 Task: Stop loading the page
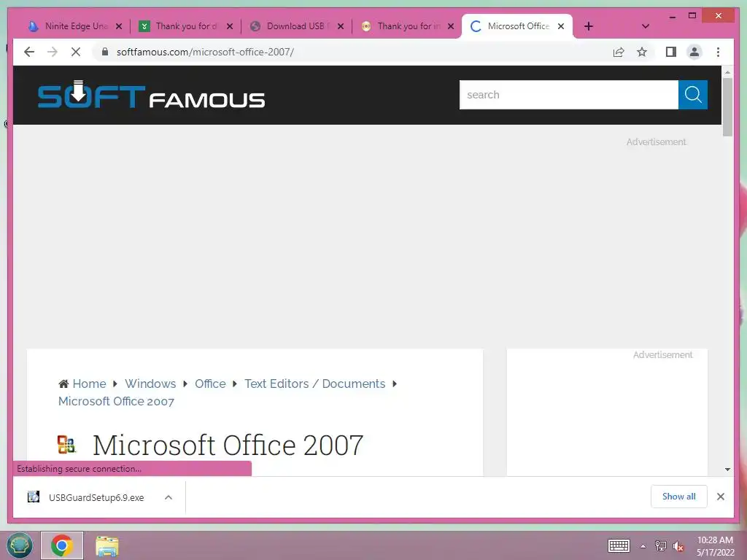click(x=76, y=52)
